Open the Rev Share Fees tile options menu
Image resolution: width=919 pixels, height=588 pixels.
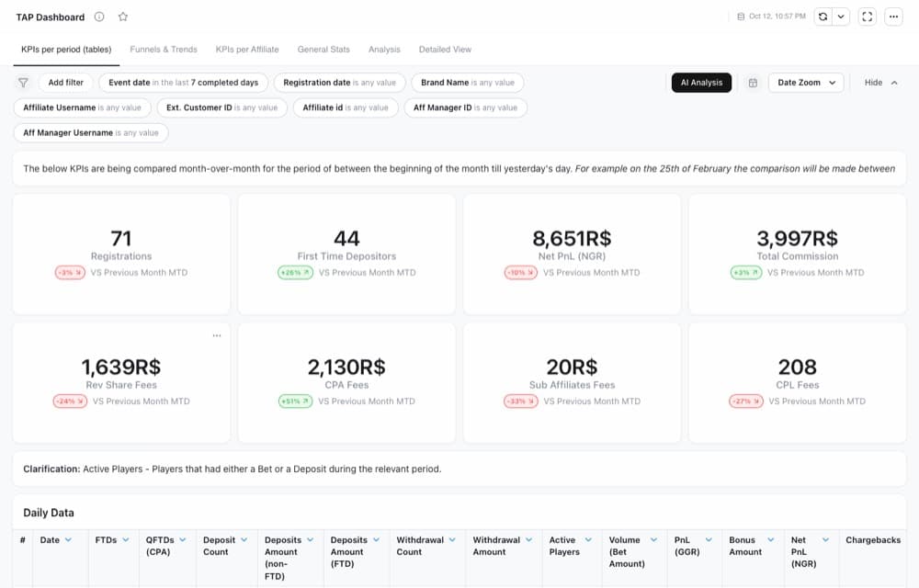pos(217,335)
